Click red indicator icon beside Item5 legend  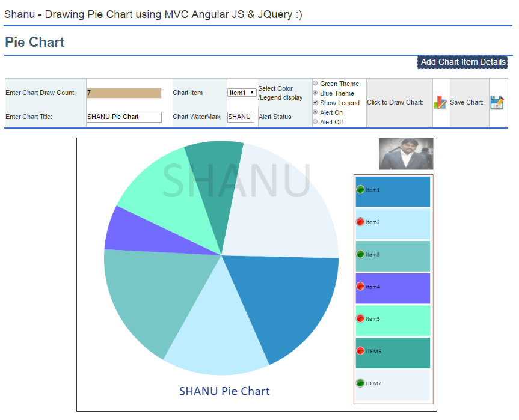[x=360, y=318]
